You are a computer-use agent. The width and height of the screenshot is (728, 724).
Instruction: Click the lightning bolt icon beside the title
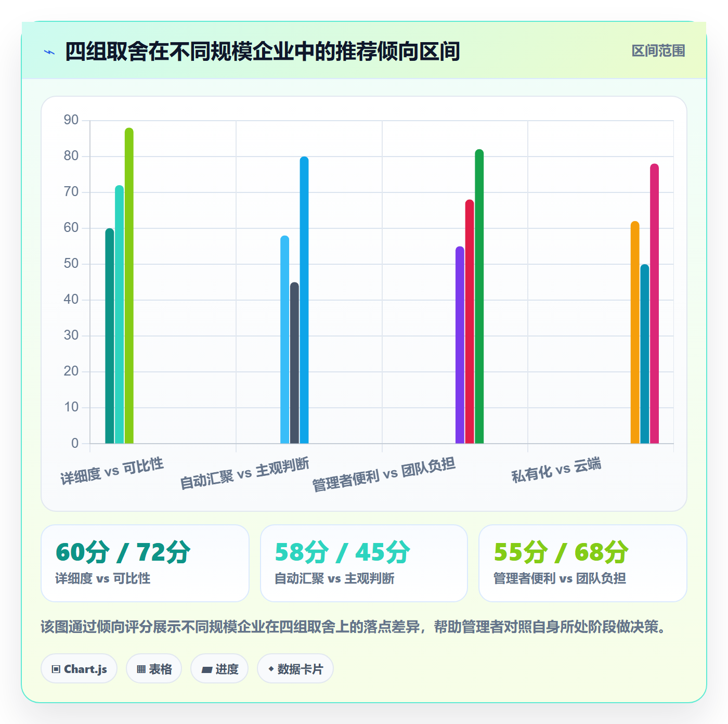pyautogui.click(x=49, y=52)
